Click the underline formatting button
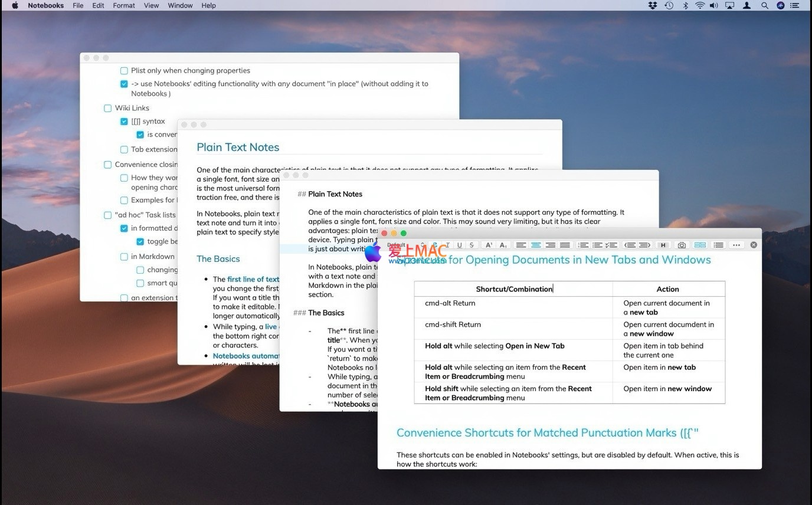Screen dimensions: 812x505 459,245
